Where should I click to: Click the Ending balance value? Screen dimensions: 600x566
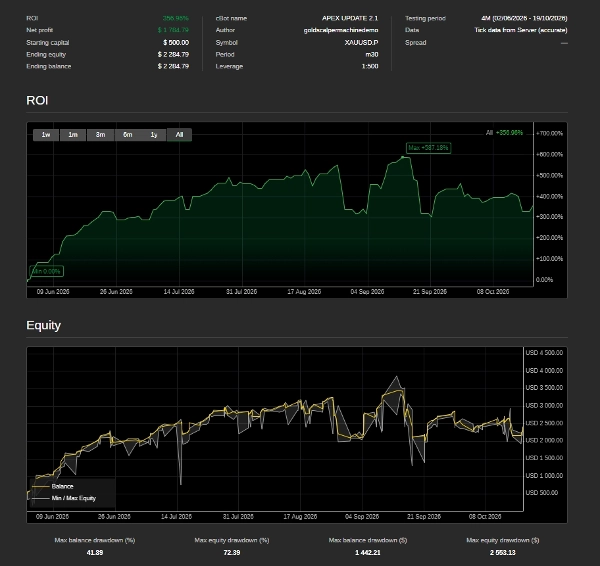(173, 66)
